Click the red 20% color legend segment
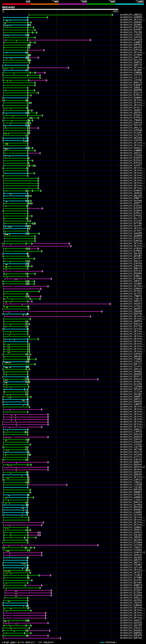 (16, 4)
